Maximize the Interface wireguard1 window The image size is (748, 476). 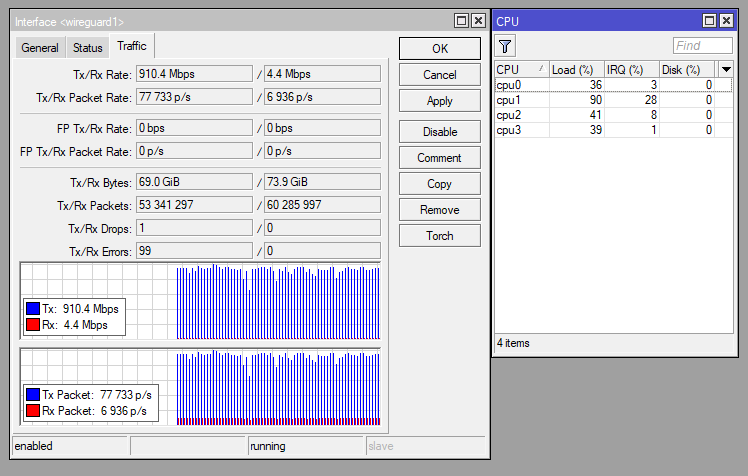tap(461, 21)
